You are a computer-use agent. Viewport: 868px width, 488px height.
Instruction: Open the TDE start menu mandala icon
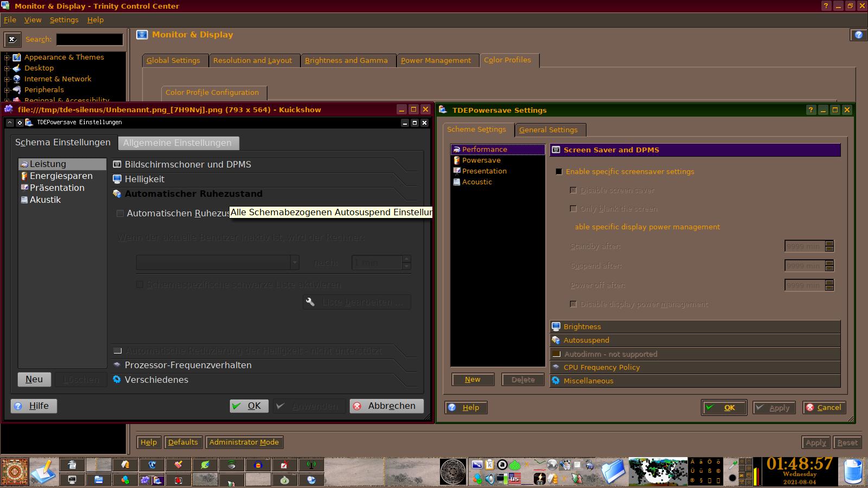click(15, 472)
